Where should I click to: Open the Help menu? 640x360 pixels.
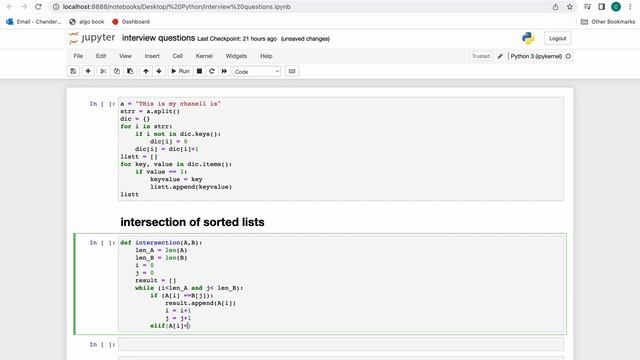click(x=266, y=56)
